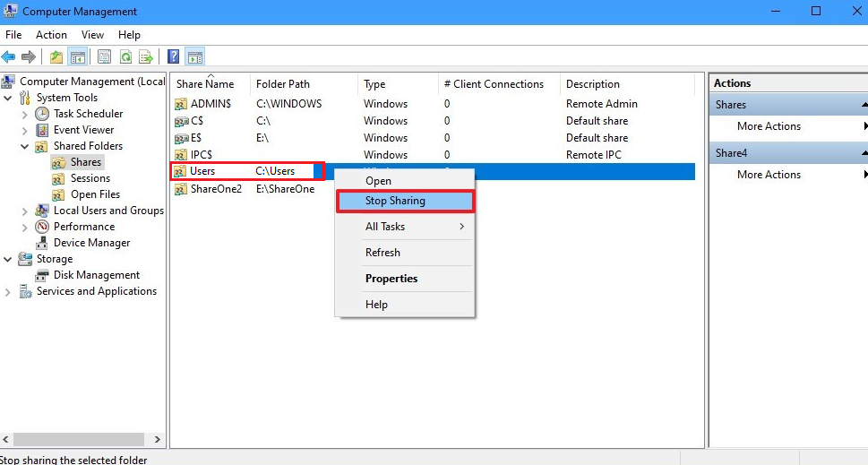This screenshot has height=465, width=868.
Task: Click the ShareOne2 share icon
Action: click(180, 189)
